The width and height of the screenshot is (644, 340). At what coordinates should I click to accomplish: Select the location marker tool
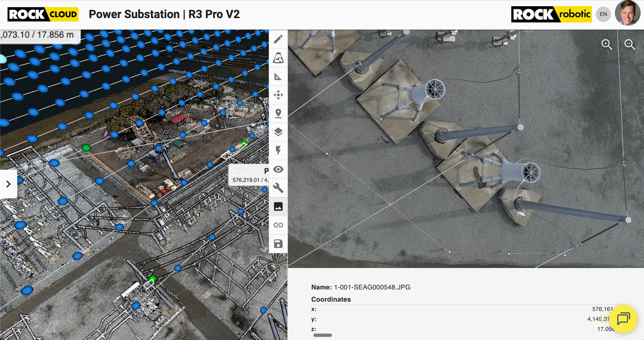click(278, 113)
